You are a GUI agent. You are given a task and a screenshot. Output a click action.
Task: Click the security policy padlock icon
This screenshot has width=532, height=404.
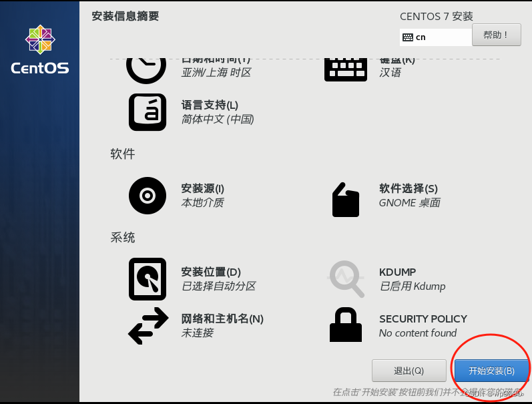point(345,325)
